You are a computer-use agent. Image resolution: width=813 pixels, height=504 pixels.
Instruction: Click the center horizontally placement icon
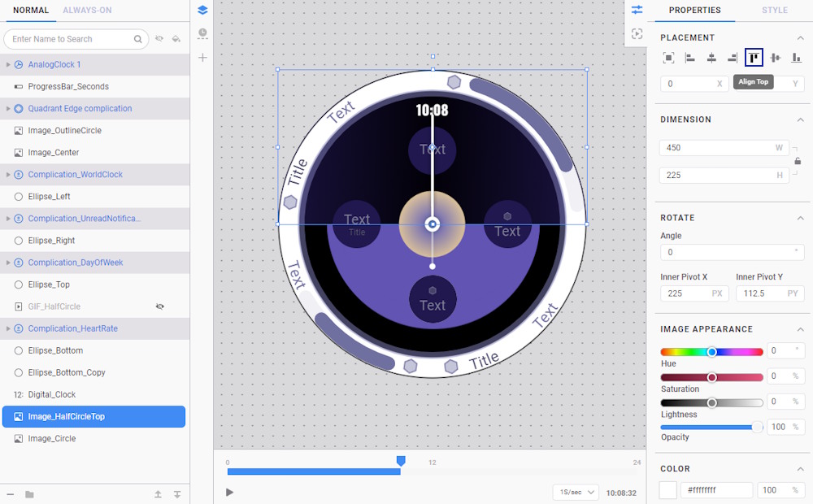711,58
